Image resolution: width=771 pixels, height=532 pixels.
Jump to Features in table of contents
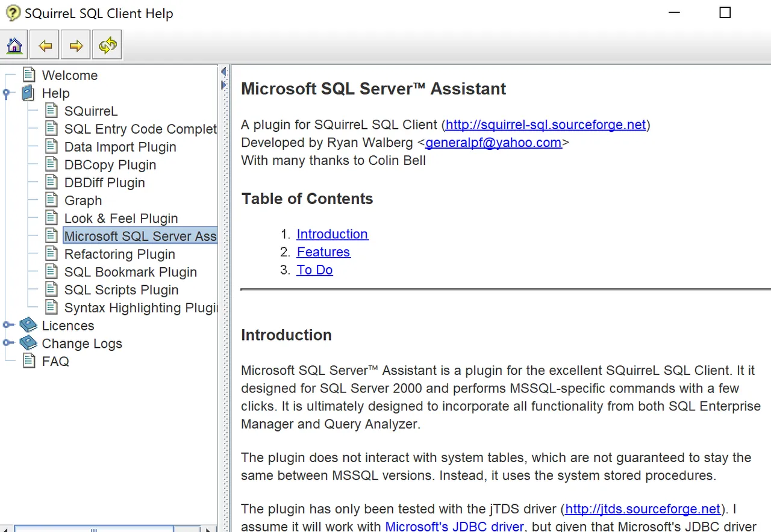tap(323, 252)
